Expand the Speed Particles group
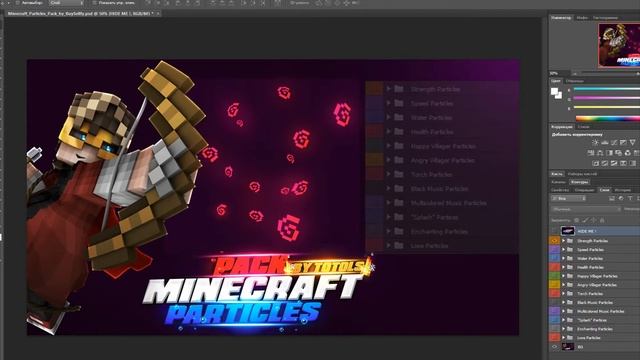The width and height of the screenshot is (640, 360). pos(564,249)
